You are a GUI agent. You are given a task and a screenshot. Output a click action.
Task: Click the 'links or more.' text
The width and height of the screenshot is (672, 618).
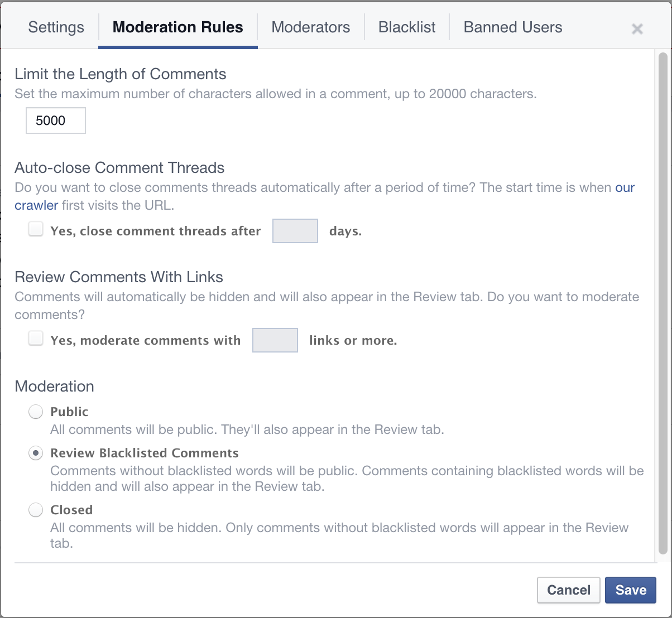pyautogui.click(x=353, y=340)
